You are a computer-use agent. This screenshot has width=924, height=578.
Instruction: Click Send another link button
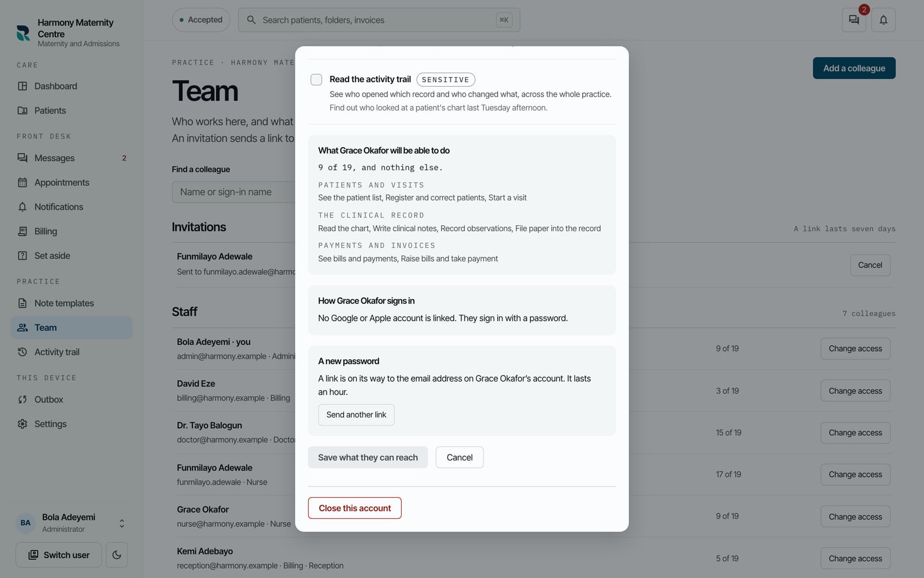[356, 415]
